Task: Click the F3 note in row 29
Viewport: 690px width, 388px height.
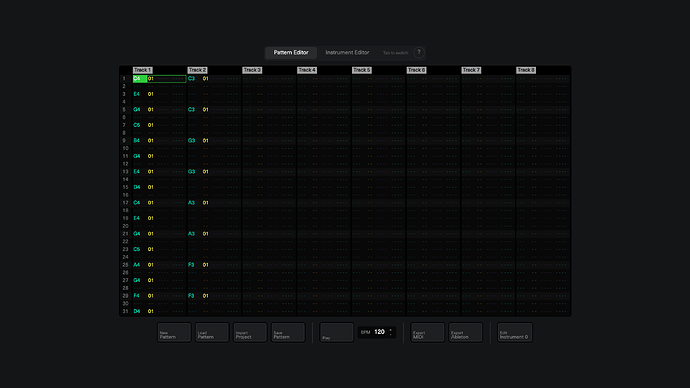Action: pos(191,296)
